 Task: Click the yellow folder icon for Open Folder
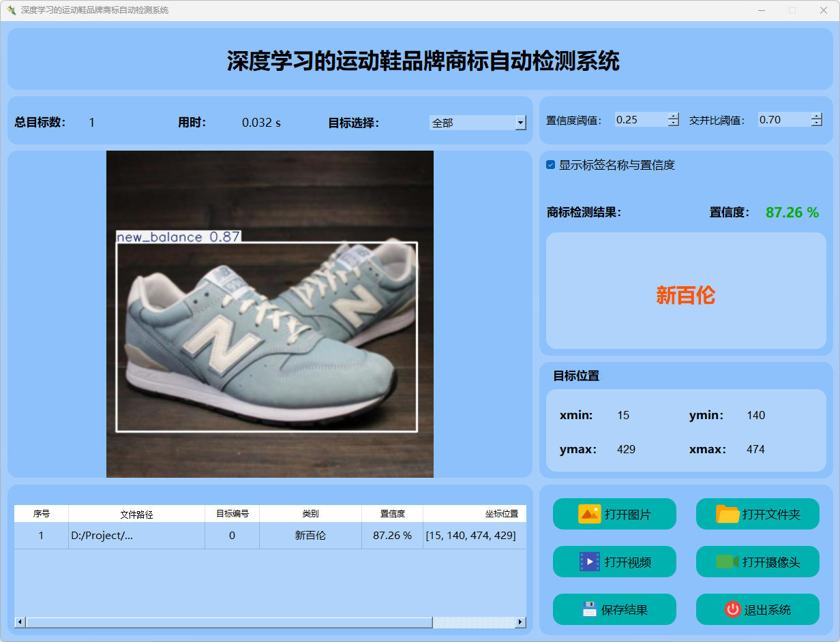(727, 514)
